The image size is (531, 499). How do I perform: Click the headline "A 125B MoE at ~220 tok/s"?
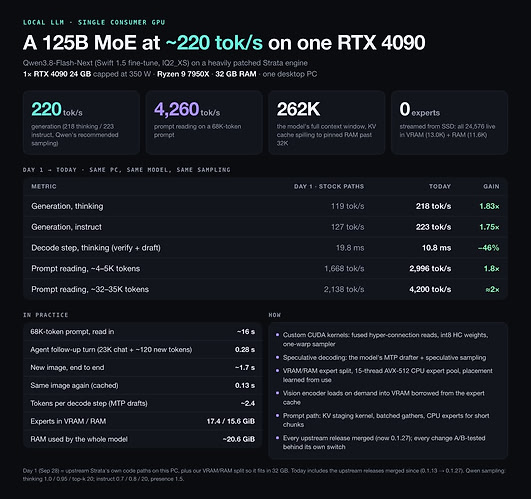224,43
